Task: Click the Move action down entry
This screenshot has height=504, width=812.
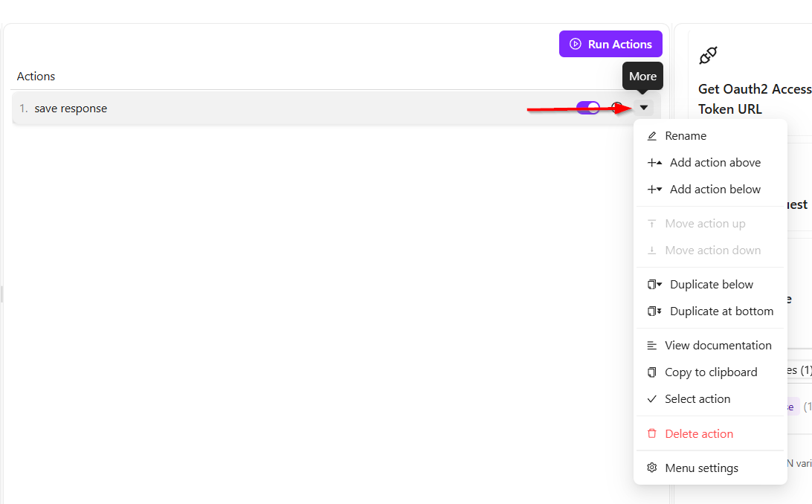Action: point(712,251)
